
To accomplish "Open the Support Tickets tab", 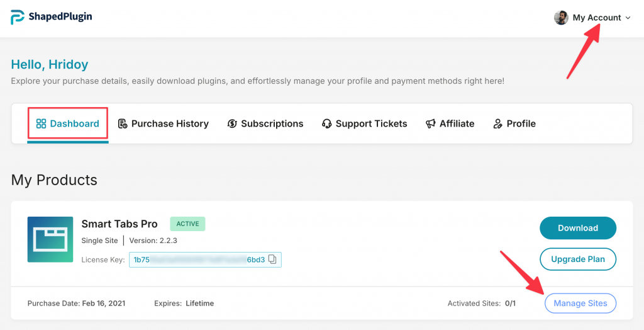I will pos(364,123).
